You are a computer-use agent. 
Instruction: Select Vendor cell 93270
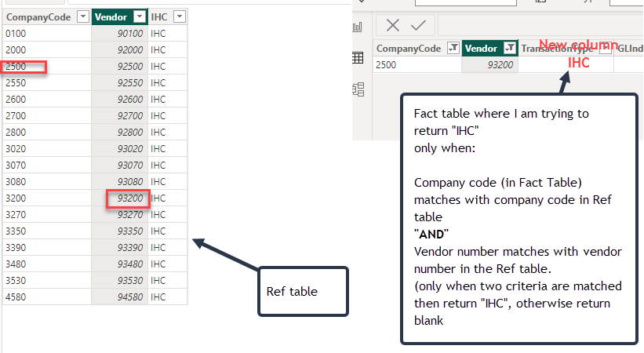[119, 214]
